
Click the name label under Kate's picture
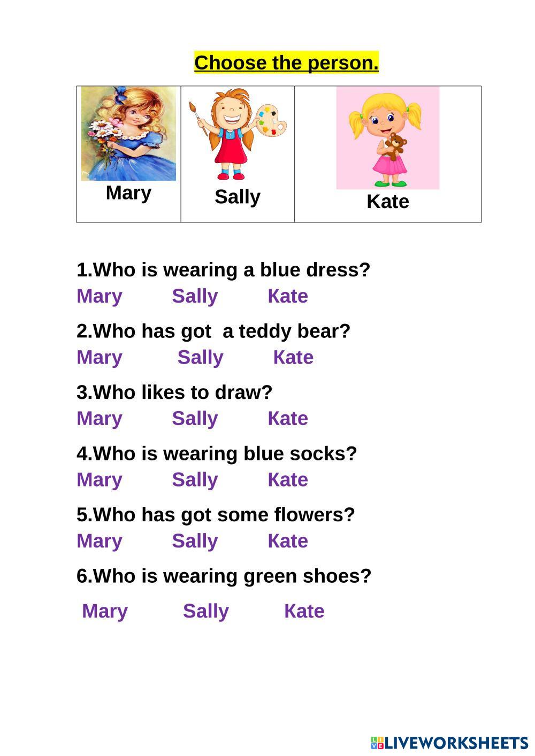[388, 202]
